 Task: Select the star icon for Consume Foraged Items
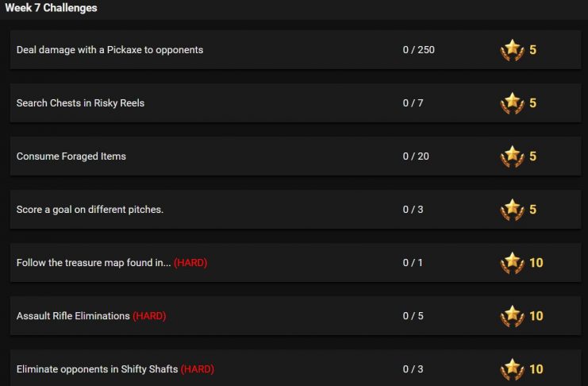(513, 156)
